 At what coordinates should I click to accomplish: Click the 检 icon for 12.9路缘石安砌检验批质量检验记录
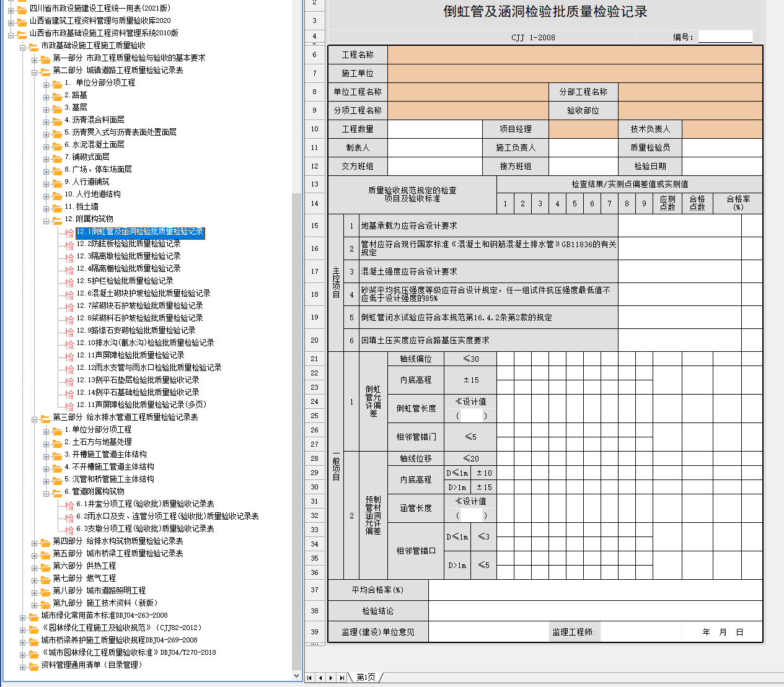(69, 331)
